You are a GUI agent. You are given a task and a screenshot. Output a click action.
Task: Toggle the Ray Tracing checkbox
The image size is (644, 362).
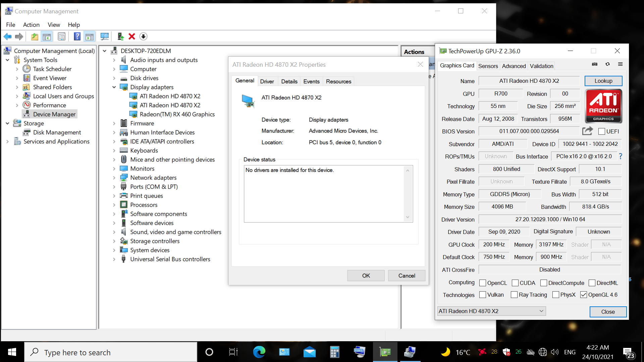pos(514,295)
